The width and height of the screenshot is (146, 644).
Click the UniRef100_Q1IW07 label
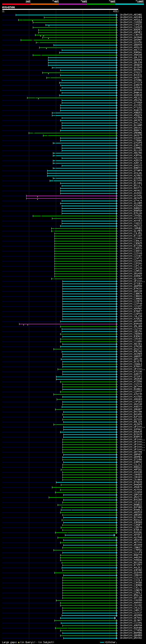point(131,620)
